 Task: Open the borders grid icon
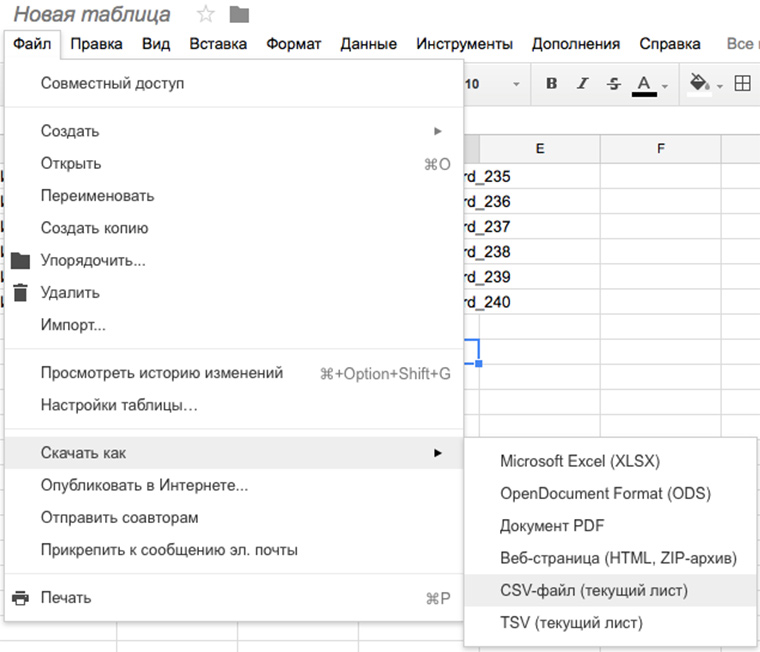pos(742,84)
